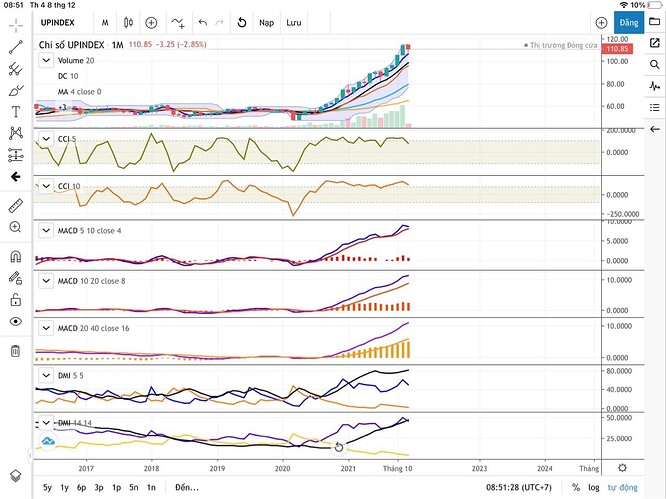This screenshot has width=666, height=499.
Task: Toggle hide all drawings eye icon
Action: [15, 321]
